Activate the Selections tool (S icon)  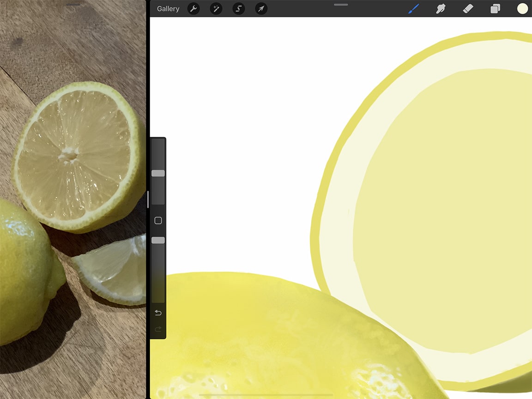tap(238, 8)
